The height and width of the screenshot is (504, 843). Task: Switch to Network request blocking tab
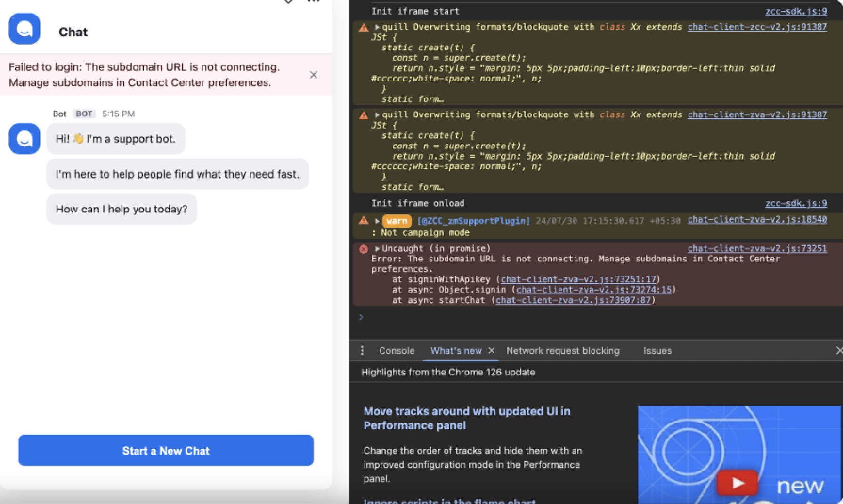pyautogui.click(x=563, y=350)
